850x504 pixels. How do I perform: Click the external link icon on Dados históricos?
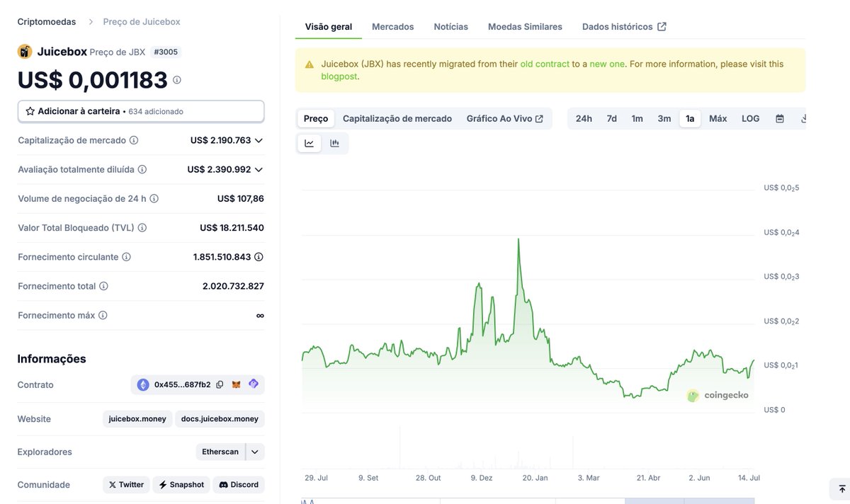point(662,27)
